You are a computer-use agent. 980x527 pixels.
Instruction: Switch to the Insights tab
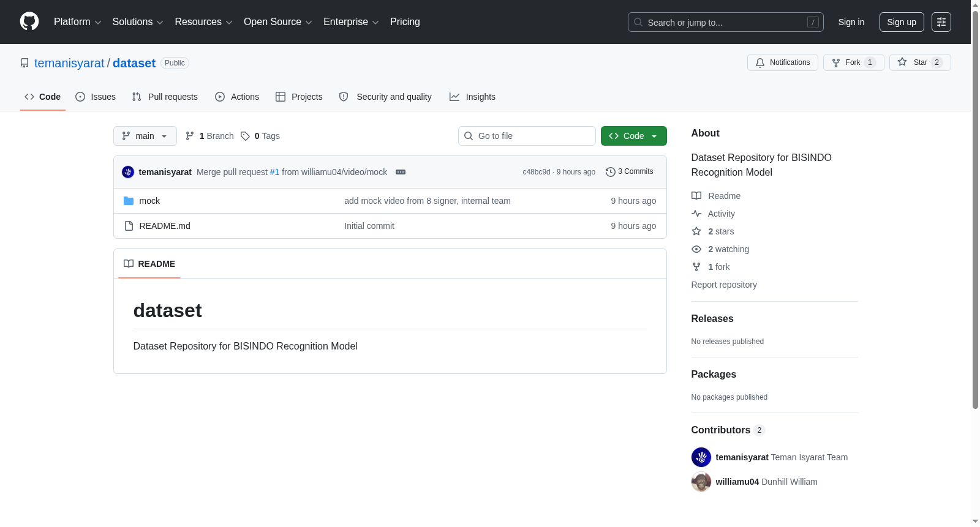(472, 97)
